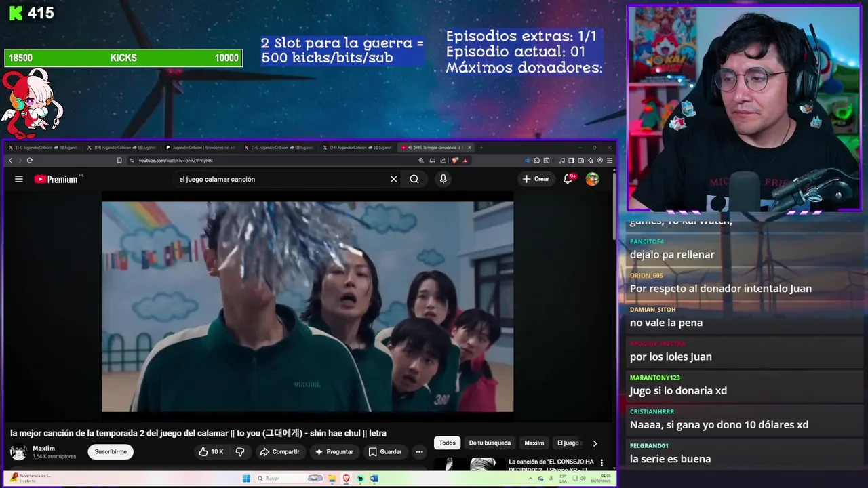The width and height of the screenshot is (868, 488).
Task: Open File Explorer from the taskbar
Action: [332, 479]
